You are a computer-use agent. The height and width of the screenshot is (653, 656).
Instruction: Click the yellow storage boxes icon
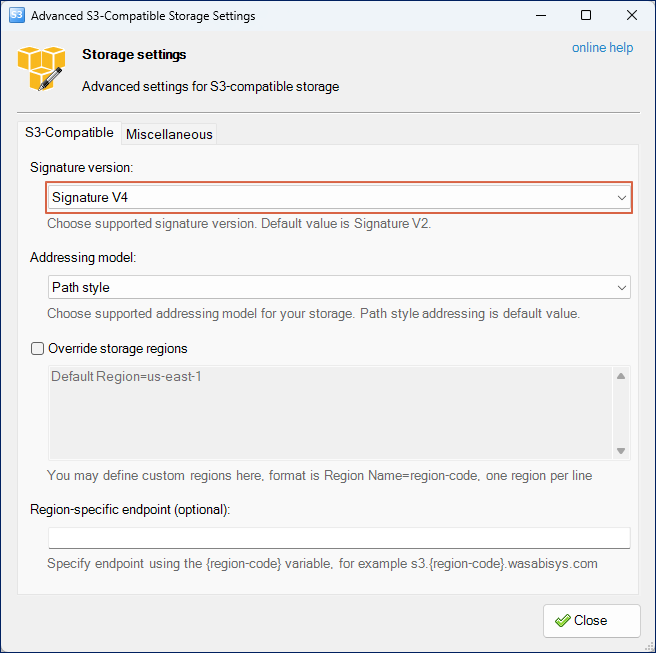(x=41, y=69)
